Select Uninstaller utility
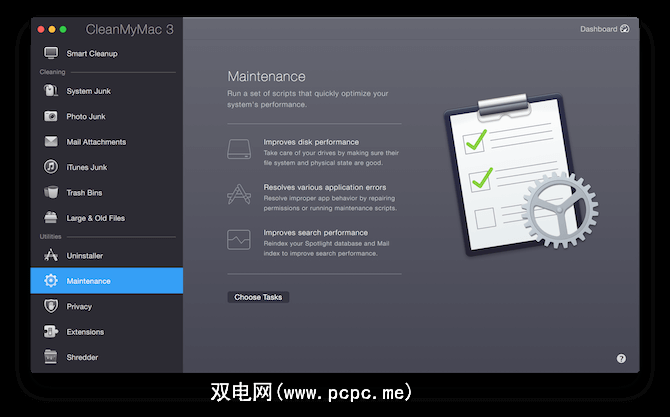 tap(107, 255)
